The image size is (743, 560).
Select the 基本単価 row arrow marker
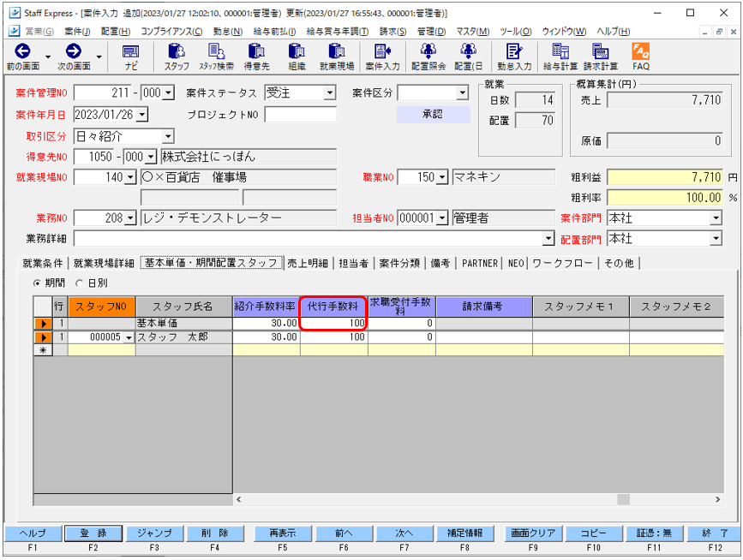[x=43, y=324]
